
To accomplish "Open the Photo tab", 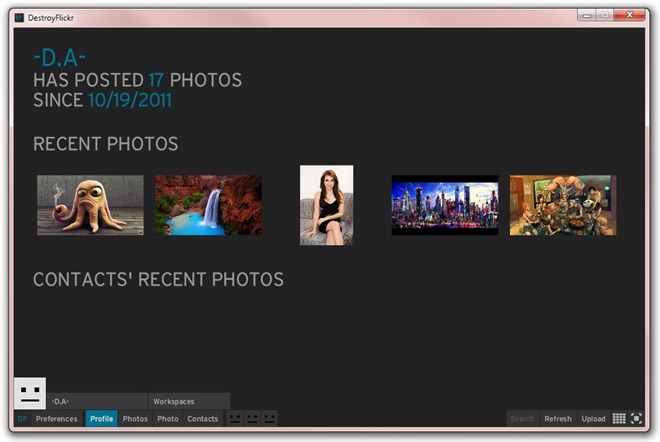I will (168, 418).
